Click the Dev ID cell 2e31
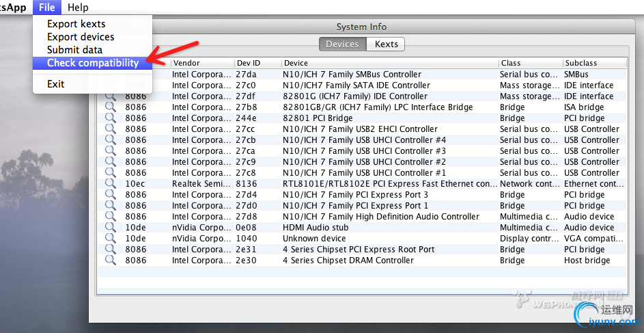Screen dimensions: 644x333 [x=246, y=249]
